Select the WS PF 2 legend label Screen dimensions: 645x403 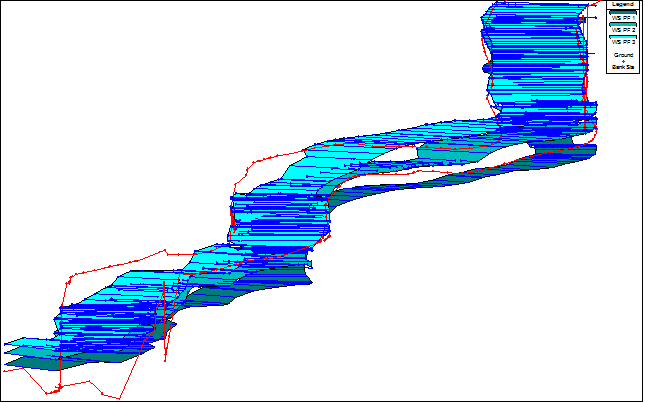coord(622,31)
